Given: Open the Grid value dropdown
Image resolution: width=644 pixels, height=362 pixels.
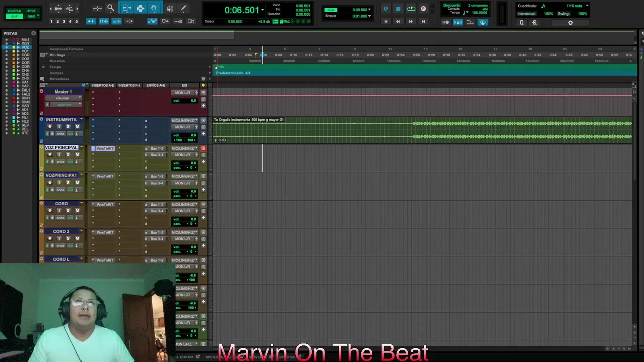Looking at the screenshot, I should 370,10.
